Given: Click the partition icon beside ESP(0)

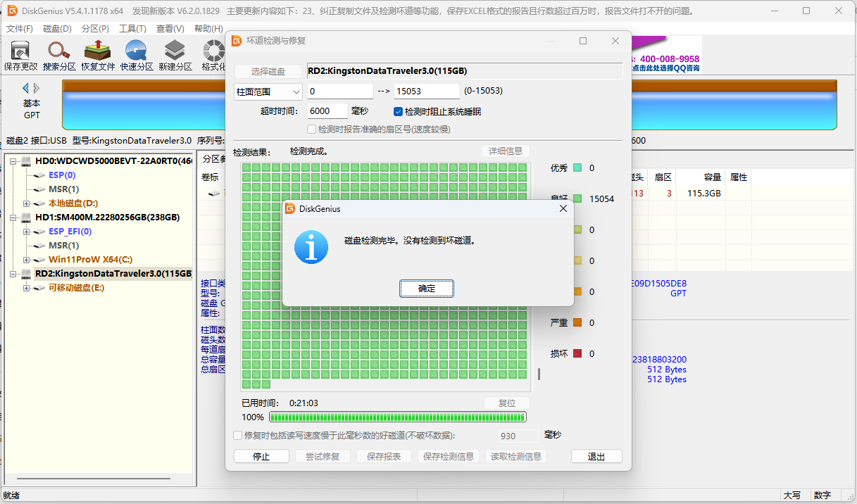Looking at the screenshot, I should pos(40,175).
